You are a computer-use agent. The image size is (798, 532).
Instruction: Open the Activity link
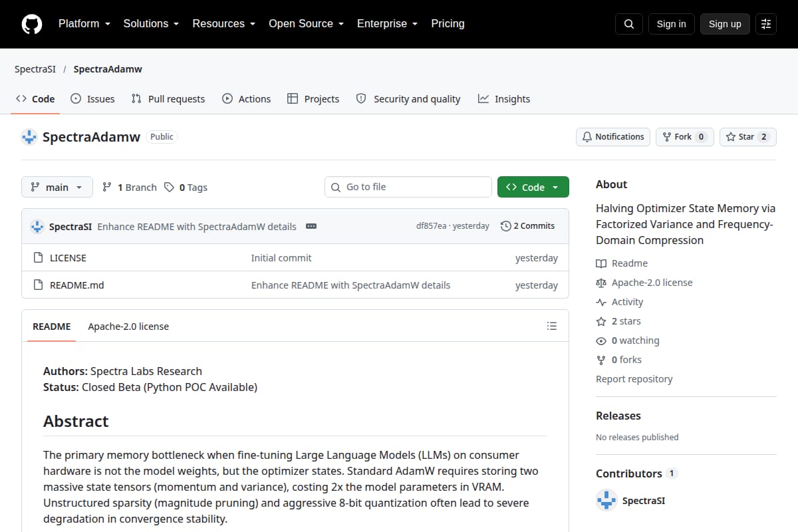click(620, 302)
